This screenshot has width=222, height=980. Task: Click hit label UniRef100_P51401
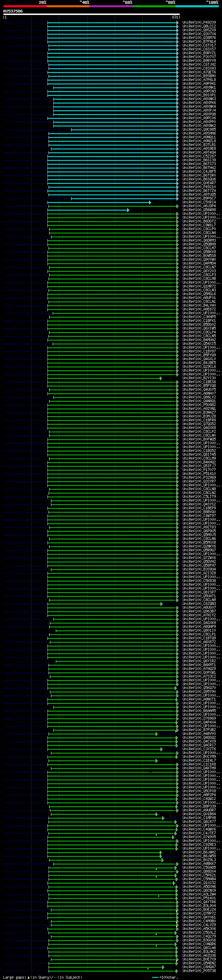pyautogui.click(x=199, y=898)
